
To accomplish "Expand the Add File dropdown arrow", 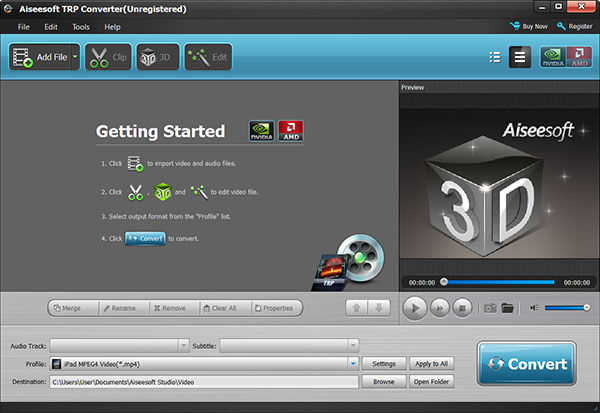I will (x=75, y=57).
